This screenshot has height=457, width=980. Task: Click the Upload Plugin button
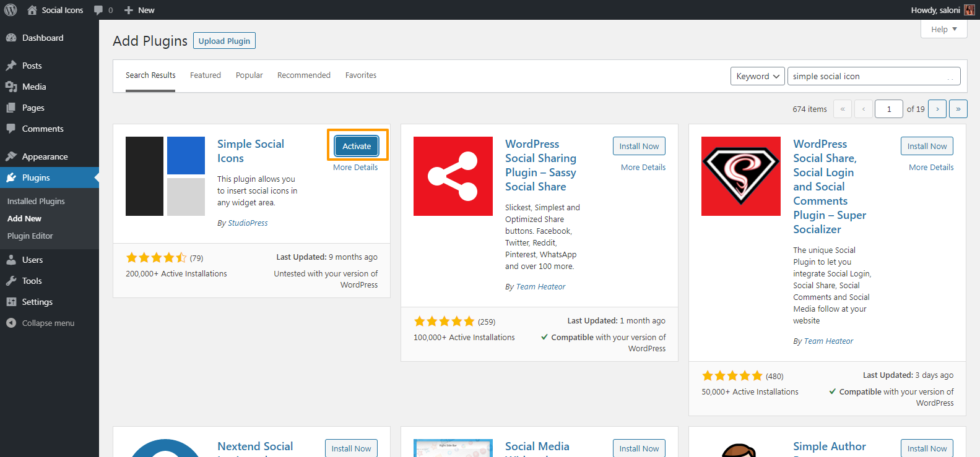pos(224,41)
